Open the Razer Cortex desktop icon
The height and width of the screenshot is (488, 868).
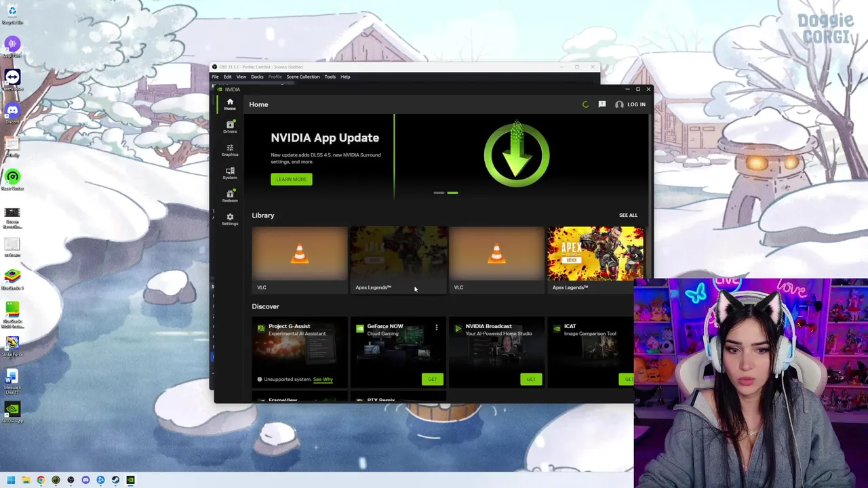click(12, 180)
